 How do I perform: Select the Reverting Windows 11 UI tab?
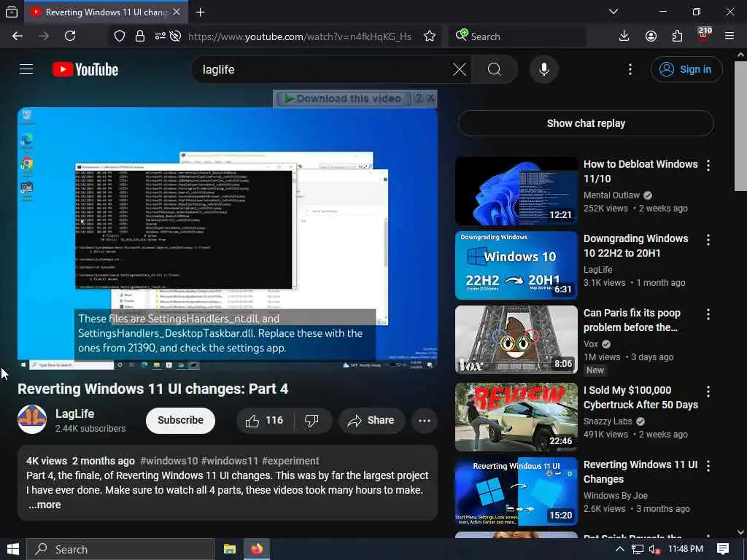(106, 12)
